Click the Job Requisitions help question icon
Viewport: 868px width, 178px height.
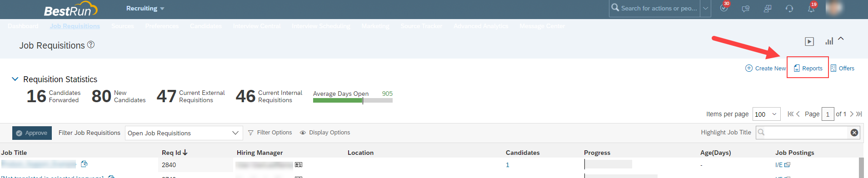coord(91,44)
